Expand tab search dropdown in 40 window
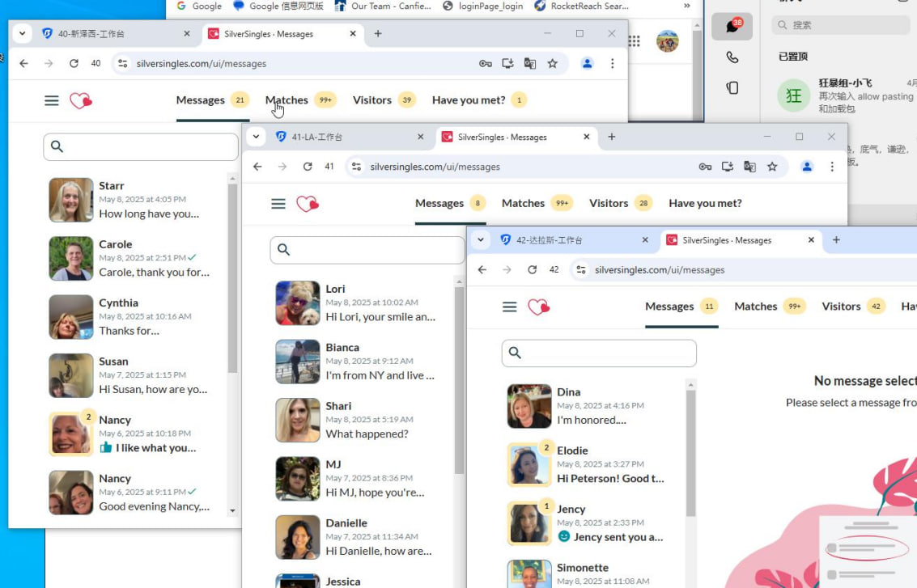 click(x=23, y=34)
